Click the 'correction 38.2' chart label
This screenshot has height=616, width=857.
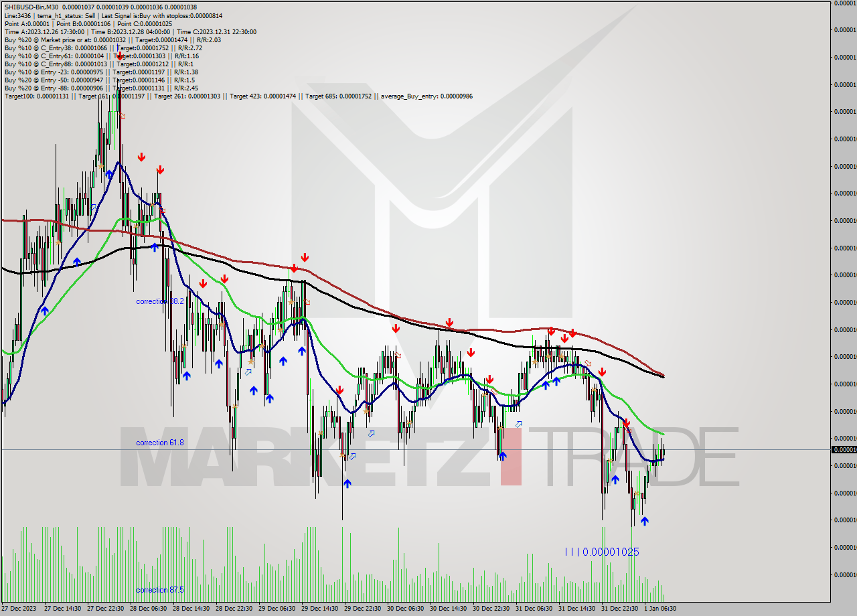tap(160, 301)
